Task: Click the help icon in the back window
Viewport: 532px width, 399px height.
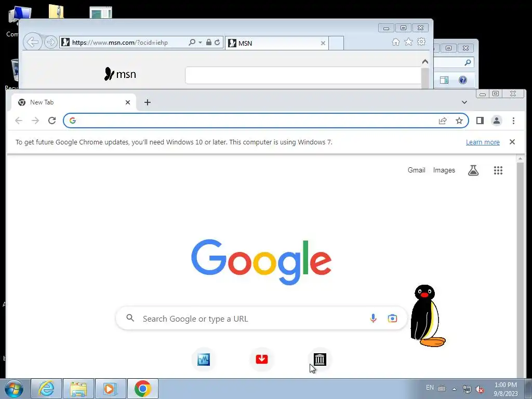Action: (x=463, y=79)
